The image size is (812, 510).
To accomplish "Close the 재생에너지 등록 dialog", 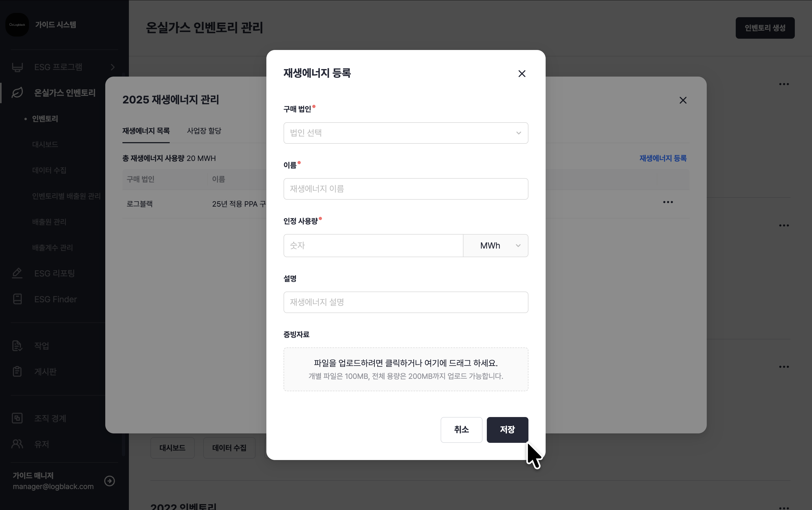I will point(521,74).
